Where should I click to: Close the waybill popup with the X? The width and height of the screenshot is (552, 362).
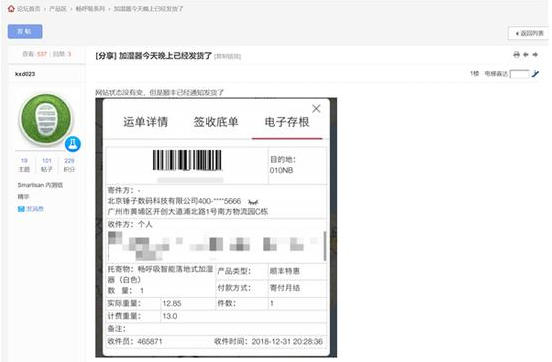tap(316, 108)
